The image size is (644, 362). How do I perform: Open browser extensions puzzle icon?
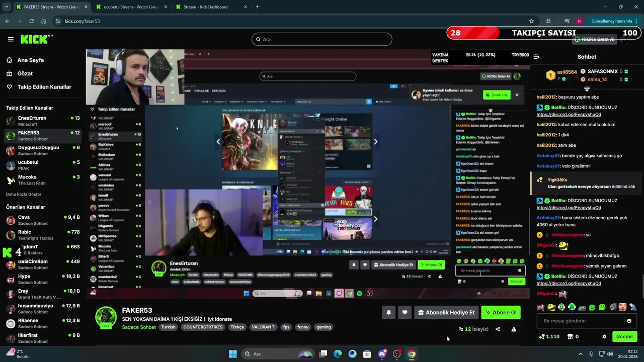click(x=548, y=21)
